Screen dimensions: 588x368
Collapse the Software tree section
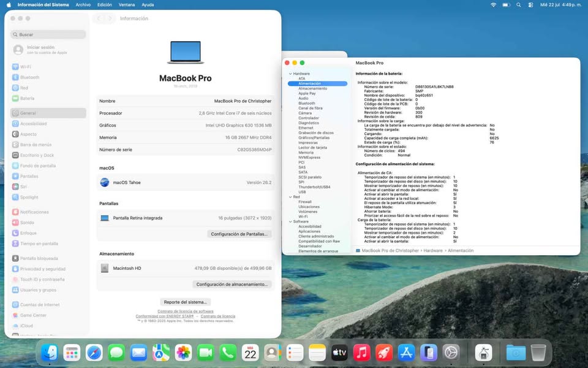[x=290, y=221]
